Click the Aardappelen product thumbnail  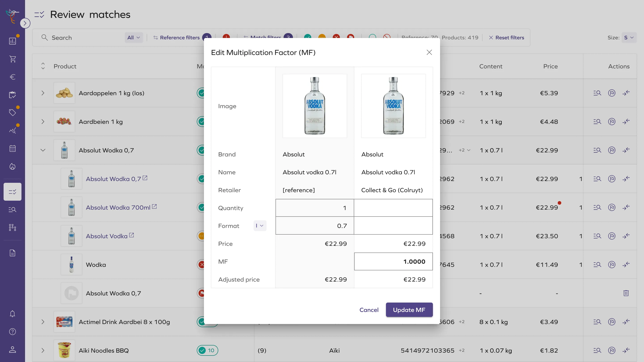[x=64, y=93]
